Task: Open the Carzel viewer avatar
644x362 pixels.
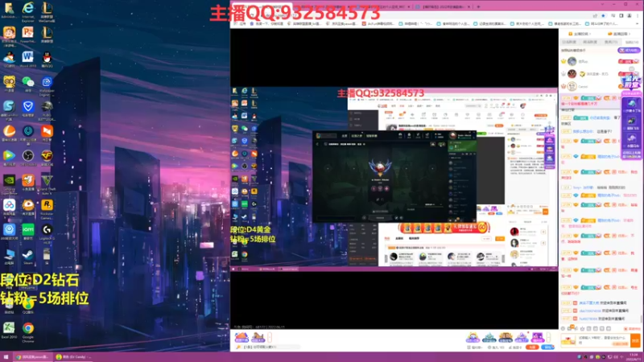Action: click(572, 87)
